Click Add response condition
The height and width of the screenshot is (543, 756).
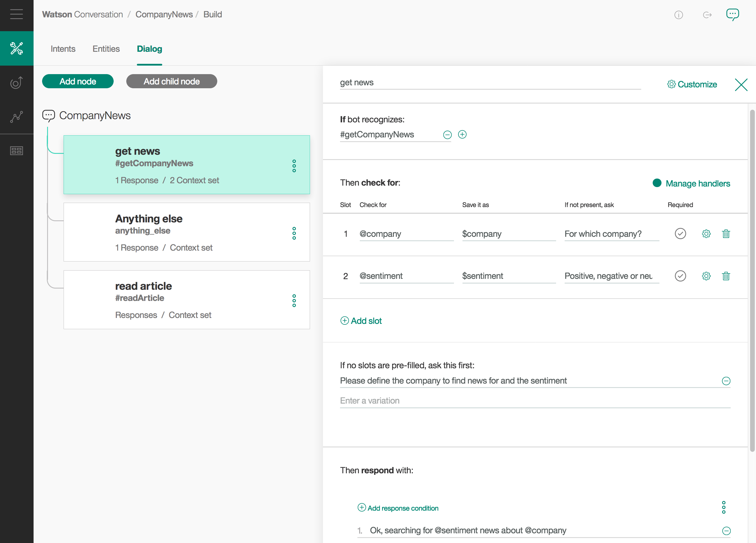click(398, 508)
